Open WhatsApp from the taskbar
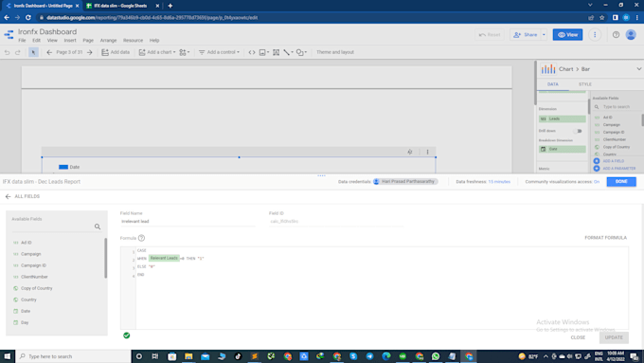Image resolution: width=644 pixels, height=363 pixels. 436,356
